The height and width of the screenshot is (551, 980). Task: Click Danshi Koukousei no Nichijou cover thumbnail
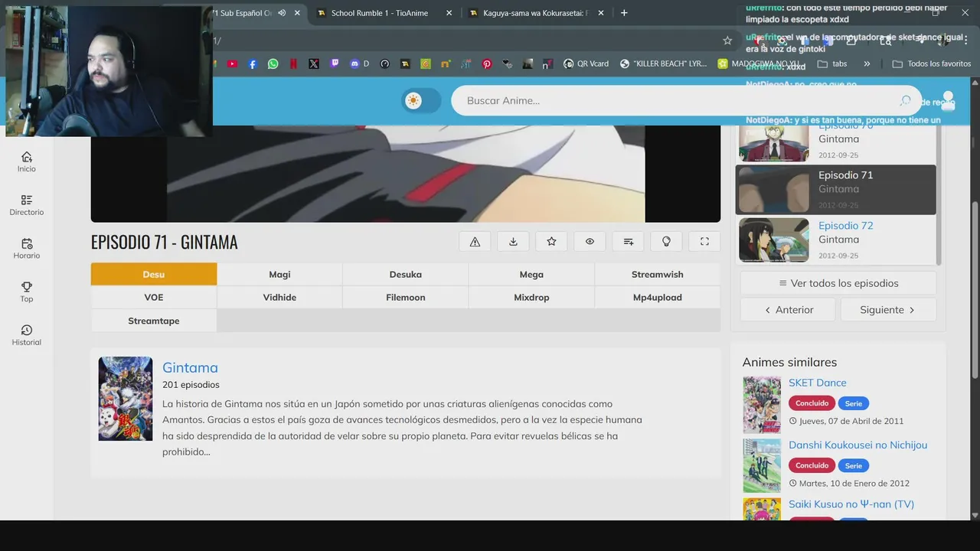tap(762, 465)
